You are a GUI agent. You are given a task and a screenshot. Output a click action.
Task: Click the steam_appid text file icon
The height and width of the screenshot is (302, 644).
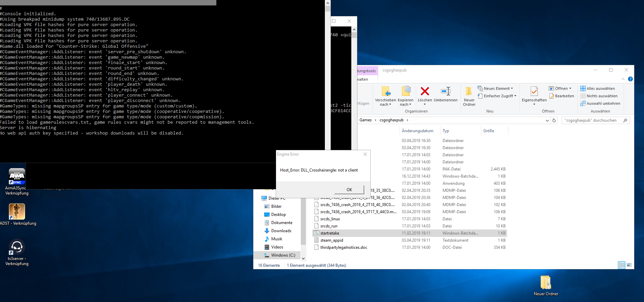(x=316, y=240)
